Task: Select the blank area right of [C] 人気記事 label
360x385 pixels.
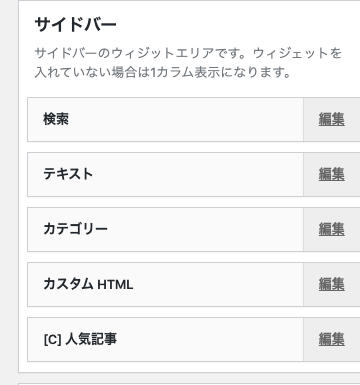Action: pos(210,339)
